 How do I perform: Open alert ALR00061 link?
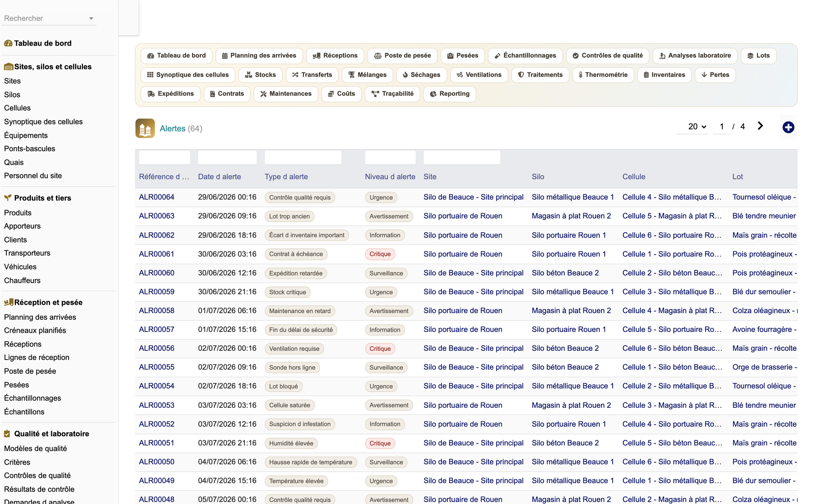157,254
